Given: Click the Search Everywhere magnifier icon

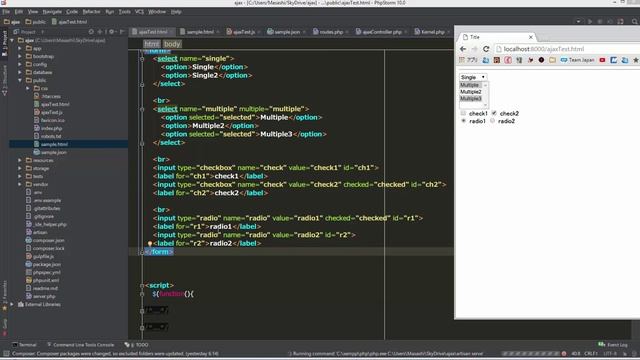Looking at the screenshot, I should pyautogui.click(x=635, y=22).
